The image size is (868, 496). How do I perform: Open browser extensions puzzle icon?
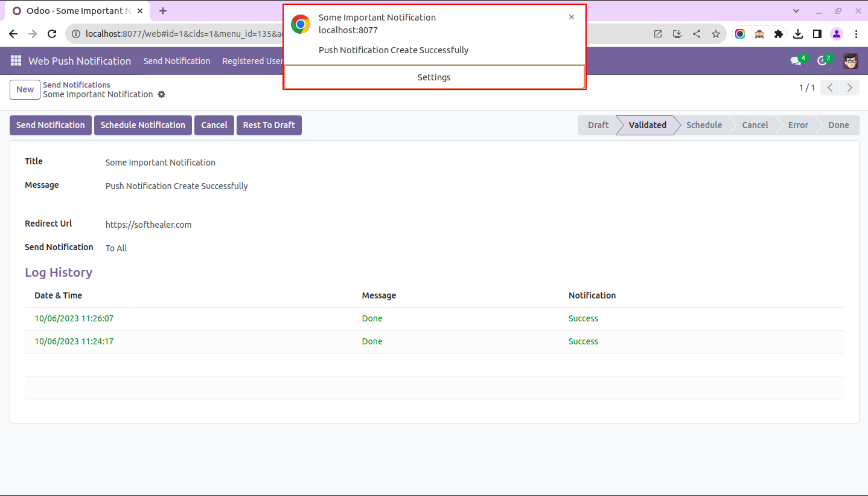779,34
